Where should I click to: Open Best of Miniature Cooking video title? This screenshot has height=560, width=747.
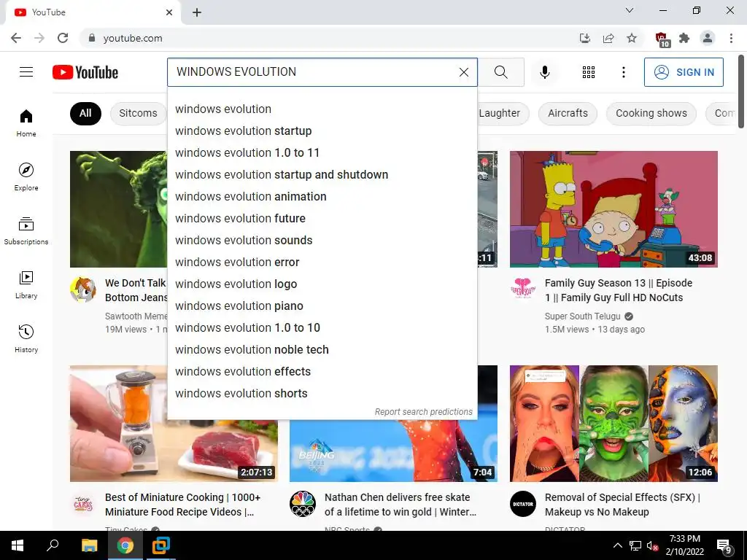click(183, 505)
